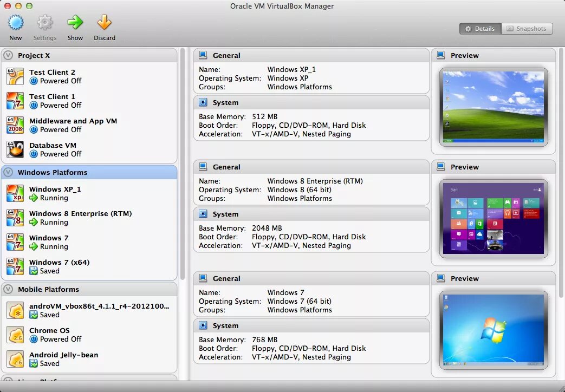Open General section header of Windows XP_1
The width and height of the screenshot is (565, 392).
point(311,55)
